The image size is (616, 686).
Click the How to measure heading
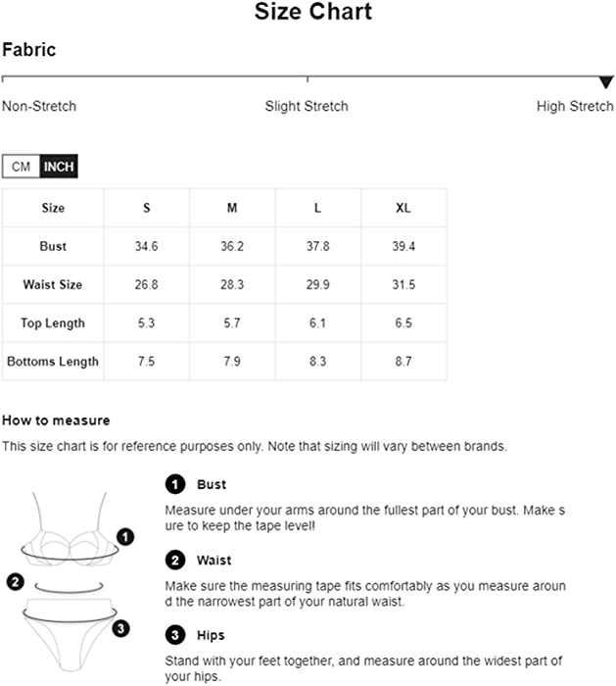pos(56,420)
